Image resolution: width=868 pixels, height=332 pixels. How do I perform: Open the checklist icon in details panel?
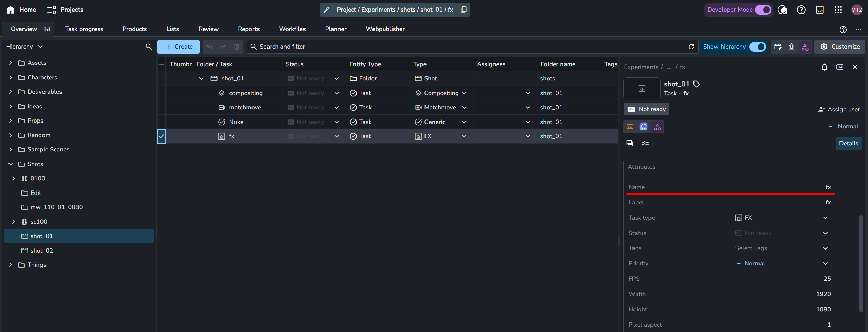pos(645,143)
